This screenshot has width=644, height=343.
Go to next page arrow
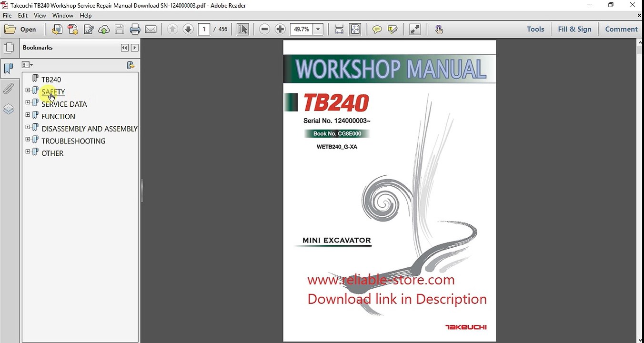pos(188,30)
